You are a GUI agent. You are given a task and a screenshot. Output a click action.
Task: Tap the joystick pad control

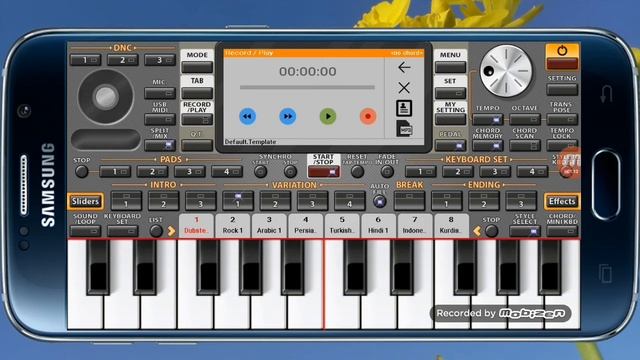coord(106,97)
